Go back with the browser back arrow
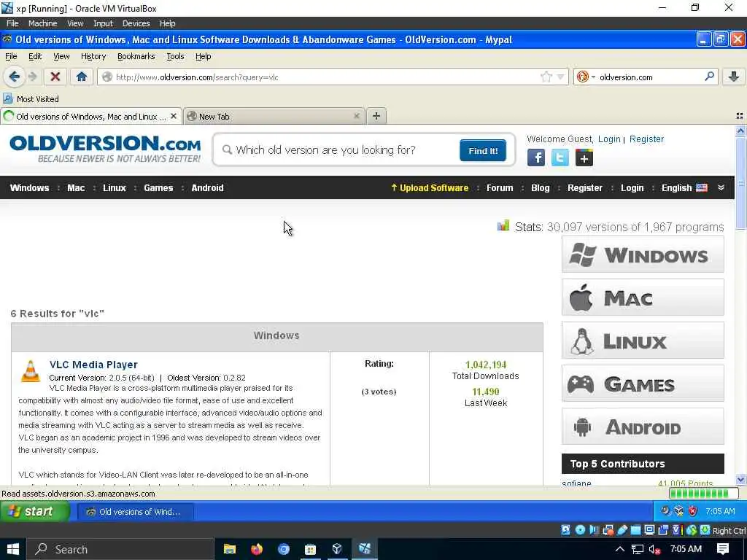The height and width of the screenshot is (560, 747). pos(15,77)
